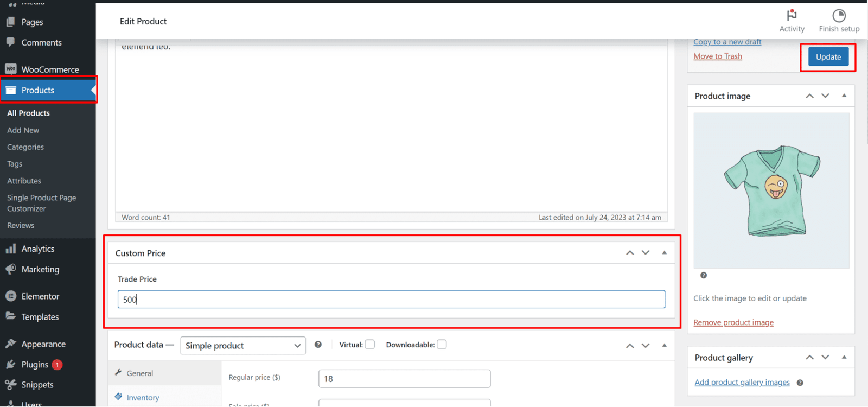Open the Simple product type dropdown
This screenshot has height=407, width=868.
point(242,346)
